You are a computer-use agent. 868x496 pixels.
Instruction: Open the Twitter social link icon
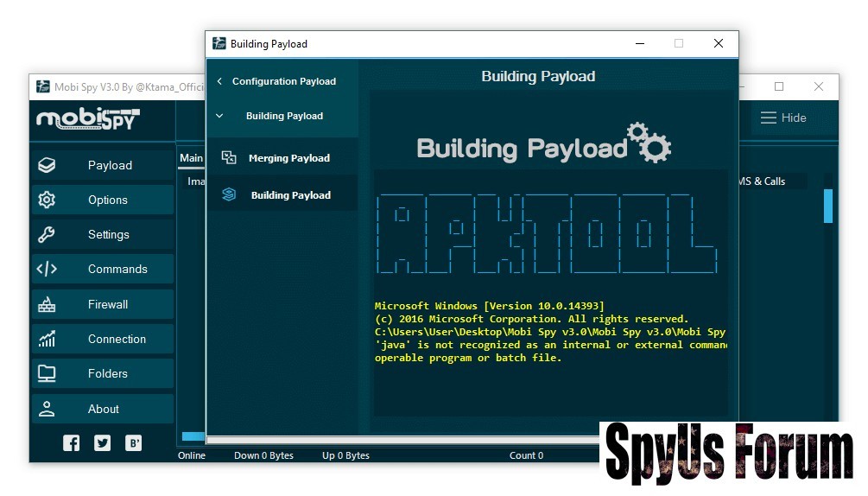(x=103, y=443)
